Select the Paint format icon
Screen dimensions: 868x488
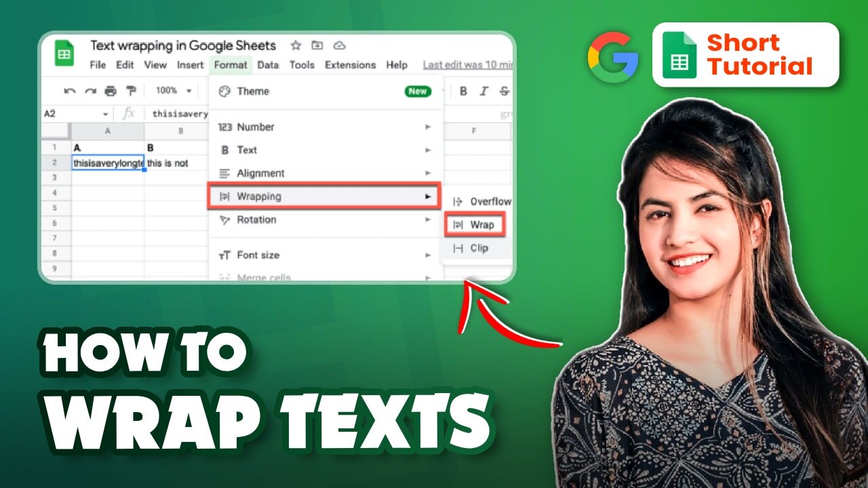point(131,91)
